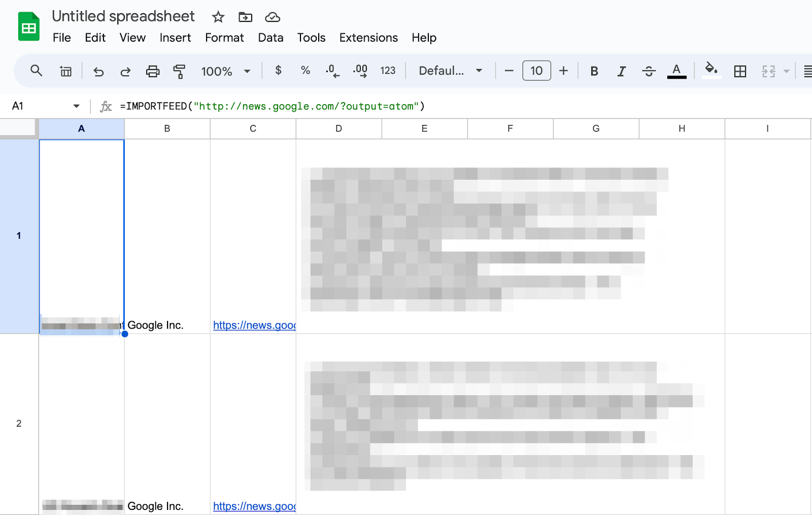Toggle strikethrough formatting
This screenshot has height=515, width=812.
(649, 71)
